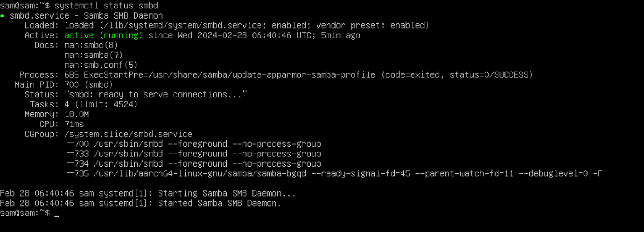Click the Main PID 700 (smbd) value

point(89,85)
